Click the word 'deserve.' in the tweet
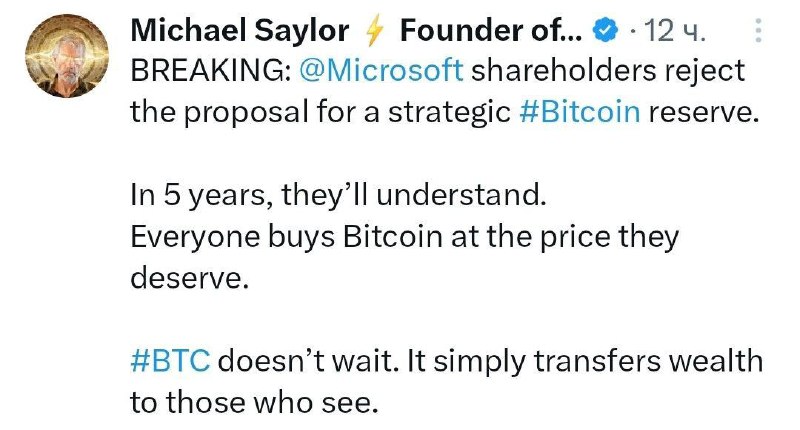The width and height of the screenshot is (800, 430). 190,279
